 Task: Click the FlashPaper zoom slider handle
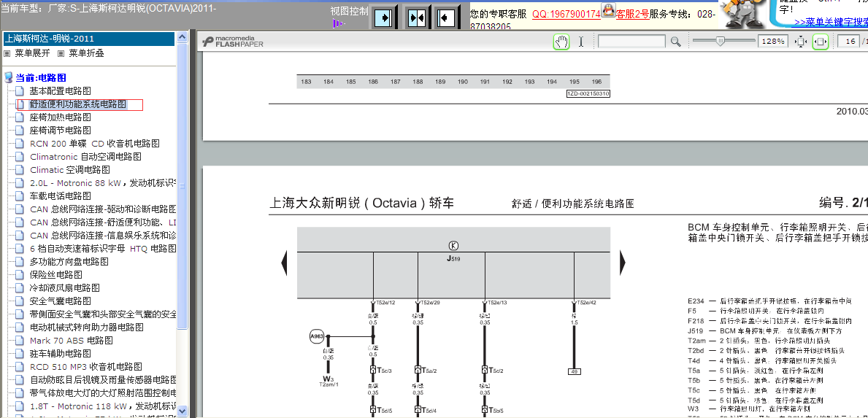pyautogui.click(x=721, y=41)
